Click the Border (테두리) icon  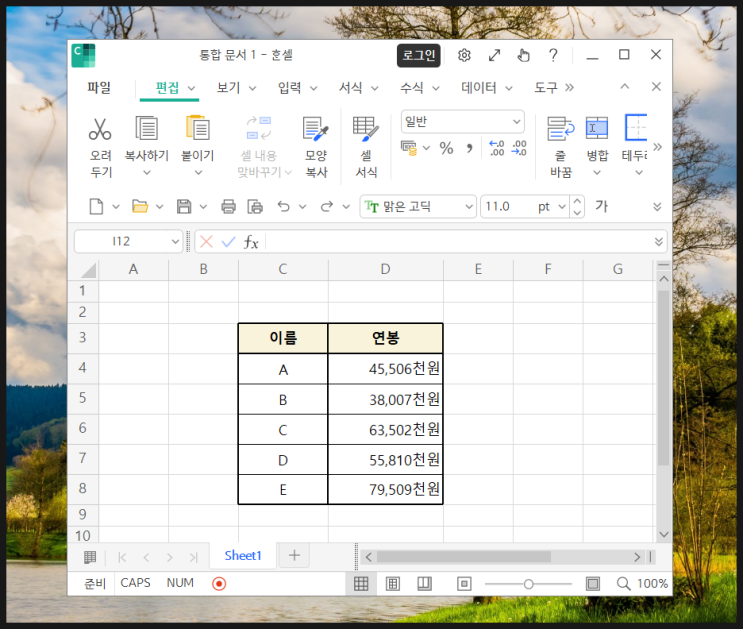635,128
